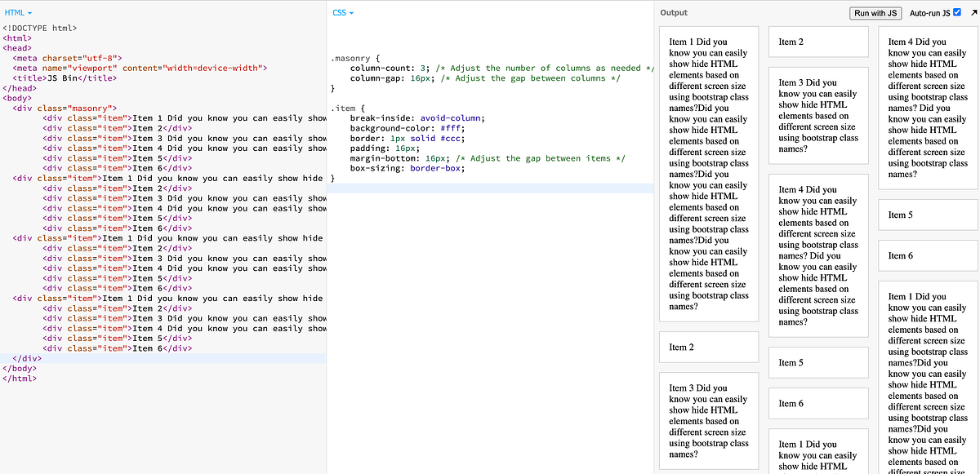Click the Item 5 box in the output
This screenshot has width=980, height=474.
(x=927, y=214)
